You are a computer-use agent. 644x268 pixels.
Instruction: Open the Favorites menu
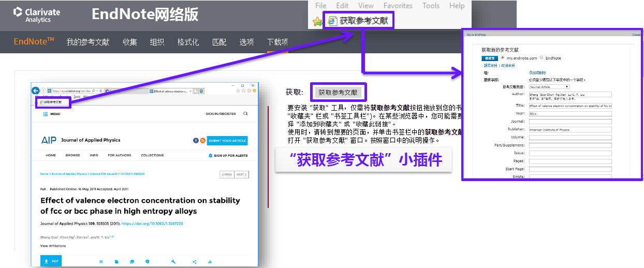[398, 6]
